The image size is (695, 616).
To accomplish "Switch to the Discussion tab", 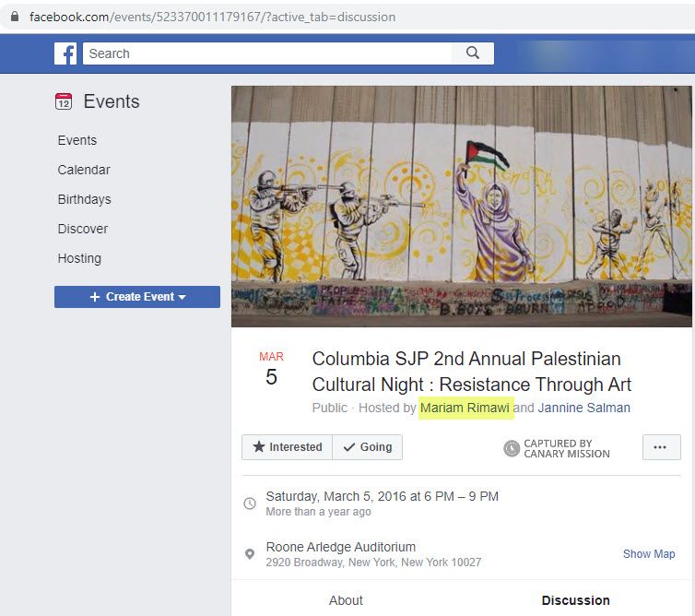I will coord(575,600).
